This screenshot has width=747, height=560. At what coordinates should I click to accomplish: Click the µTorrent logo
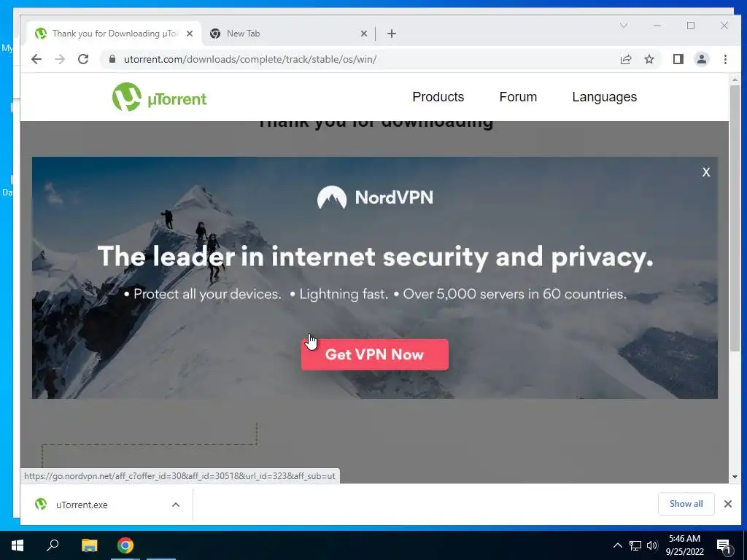click(x=159, y=97)
